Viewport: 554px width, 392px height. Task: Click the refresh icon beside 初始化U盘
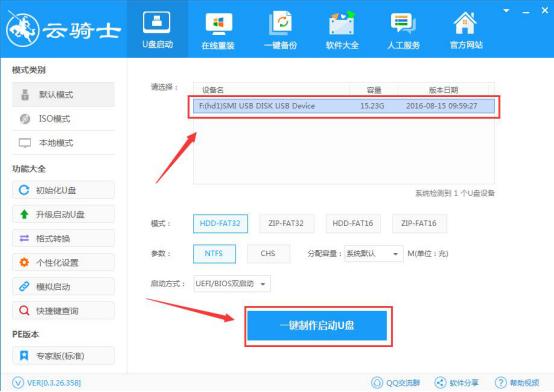24,190
